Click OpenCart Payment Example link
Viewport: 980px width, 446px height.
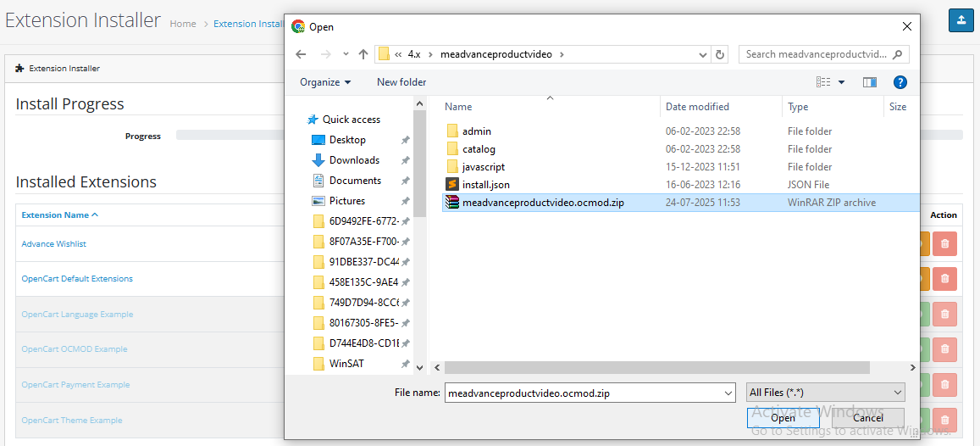point(75,385)
